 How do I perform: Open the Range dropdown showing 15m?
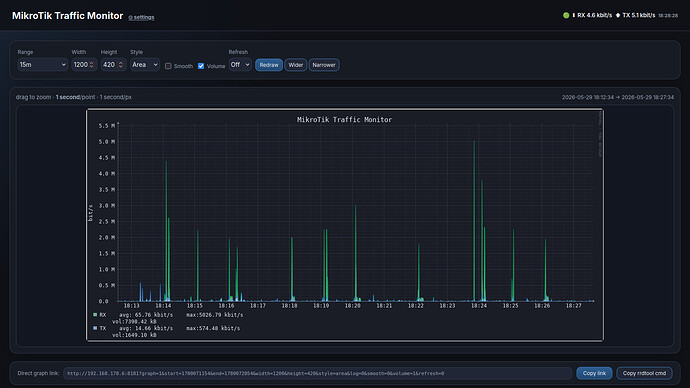pyautogui.click(x=42, y=65)
